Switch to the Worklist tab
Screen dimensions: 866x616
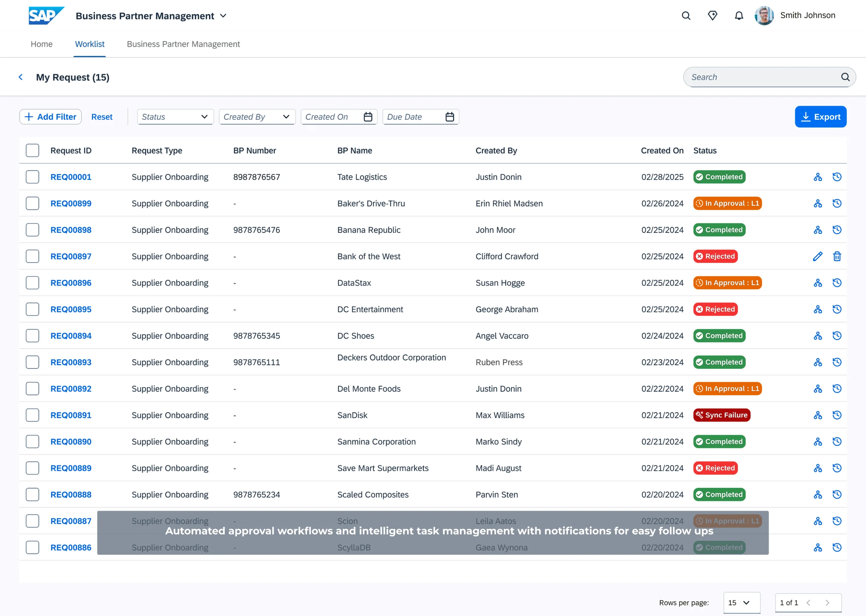(90, 44)
